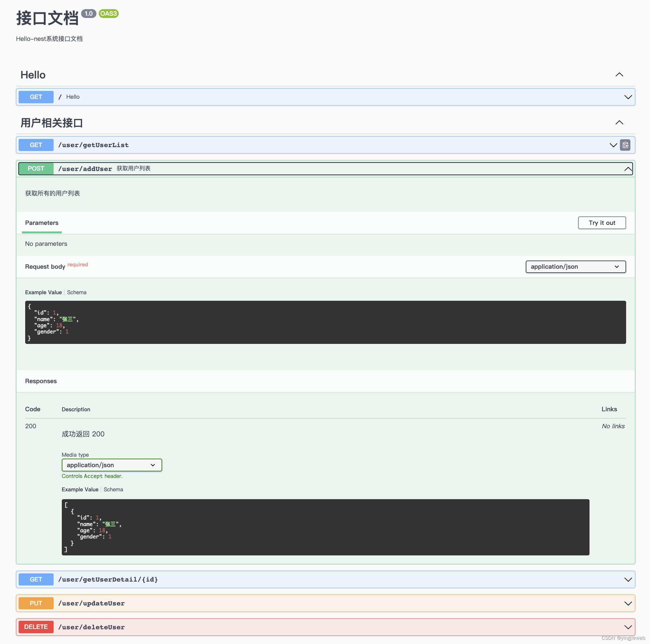
Task: Collapse the 用户相关接口 section
Action: 619,122
